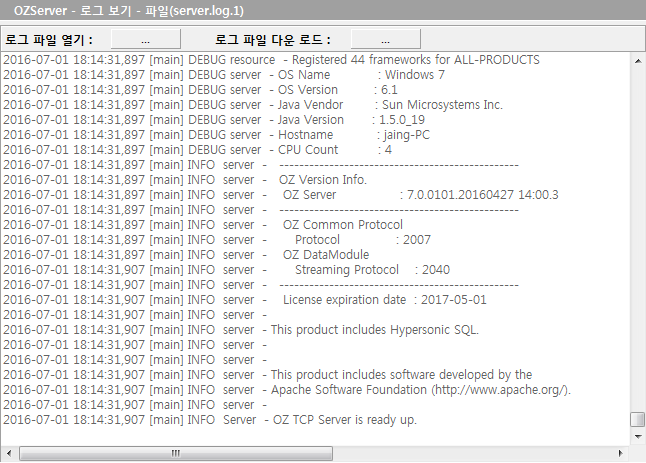Click the 'Java Vendor : Sun Microsystems Inc.' line
Image resolution: width=646 pixels, height=463 pixels.
(x=253, y=105)
